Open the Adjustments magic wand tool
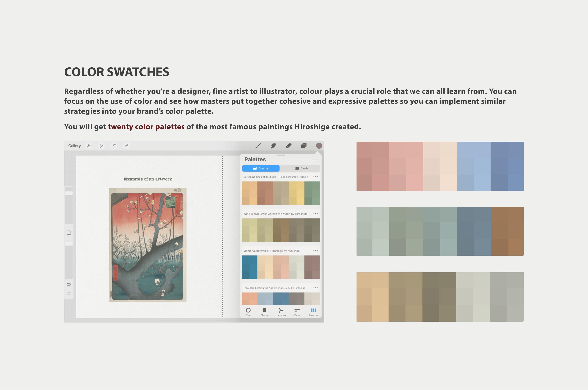This screenshot has height=390, width=588. pos(101,146)
